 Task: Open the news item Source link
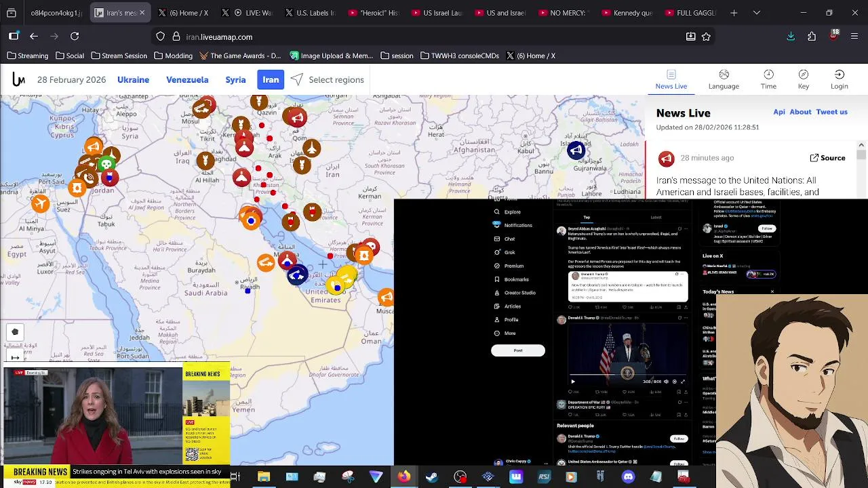(827, 158)
